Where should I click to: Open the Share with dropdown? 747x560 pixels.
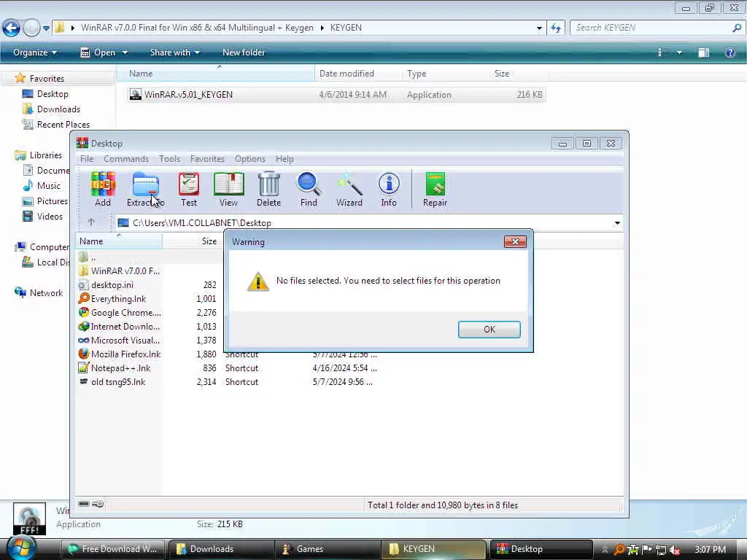pos(175,52)
